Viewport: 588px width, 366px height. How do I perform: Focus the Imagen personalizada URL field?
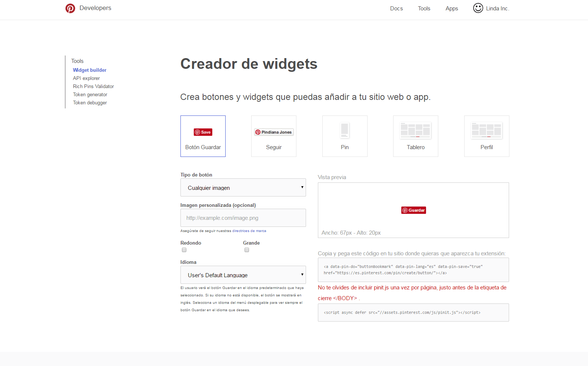pyautogui.click(x=243, y=218)
